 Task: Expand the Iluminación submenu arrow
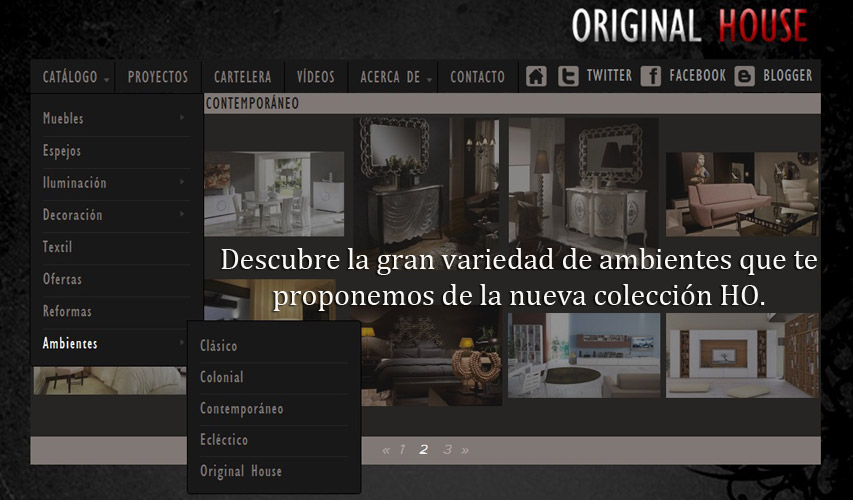click(x=182, y=182)
